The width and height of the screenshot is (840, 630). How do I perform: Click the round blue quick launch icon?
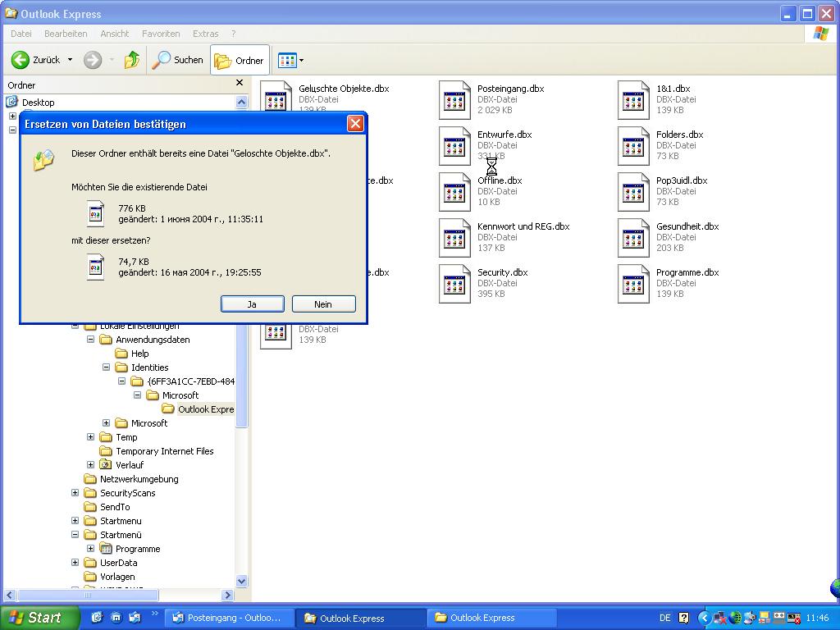(116, 618)
